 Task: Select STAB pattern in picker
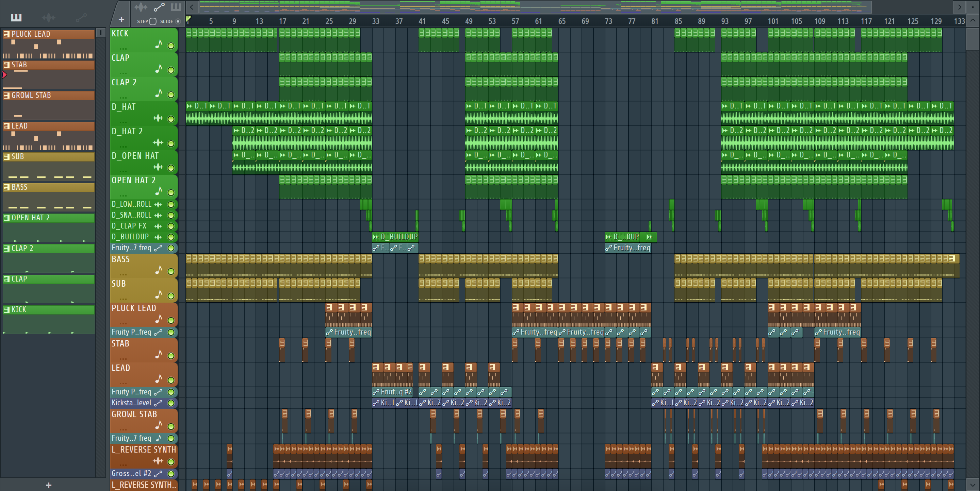49,75
